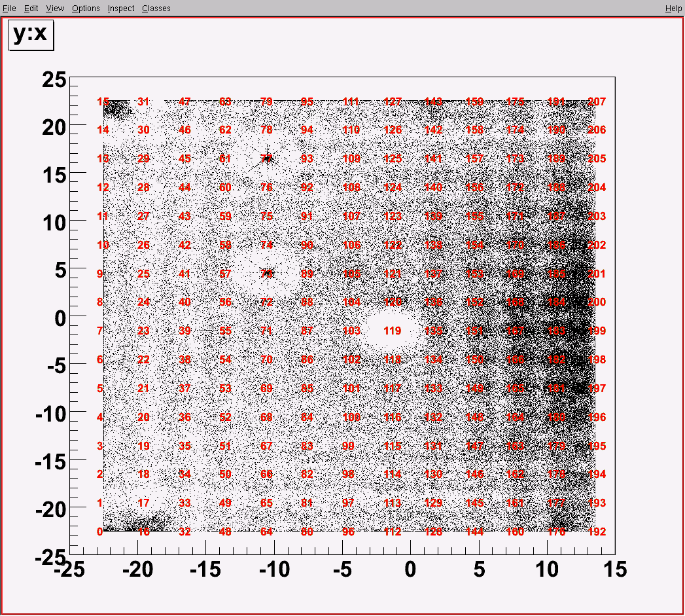The image size is (685, 616).
Task: Click the red label 103
Action: coord(352,331)
